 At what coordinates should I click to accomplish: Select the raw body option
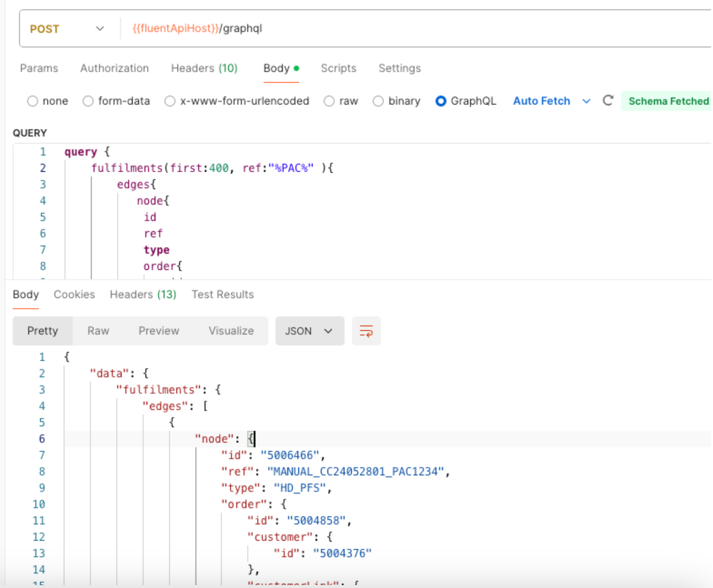(329, 101)
